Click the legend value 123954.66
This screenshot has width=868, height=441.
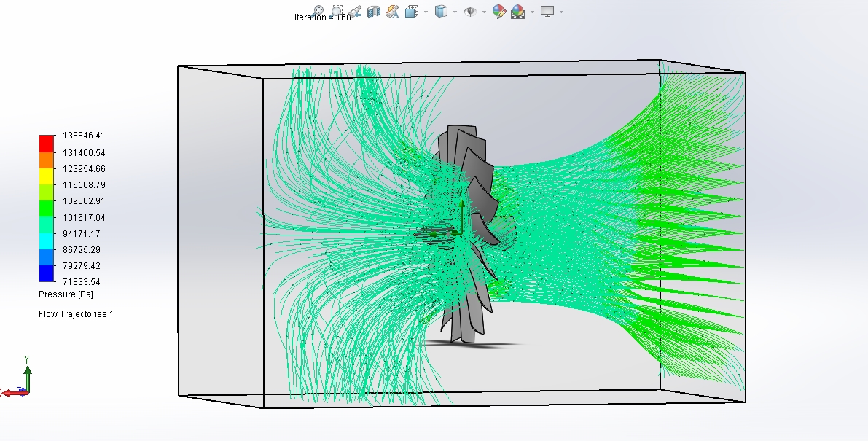point(84,169)
